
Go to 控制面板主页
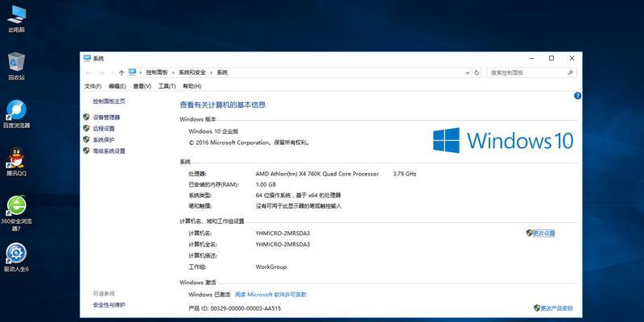pyautogui.click(x=109, y=101)
